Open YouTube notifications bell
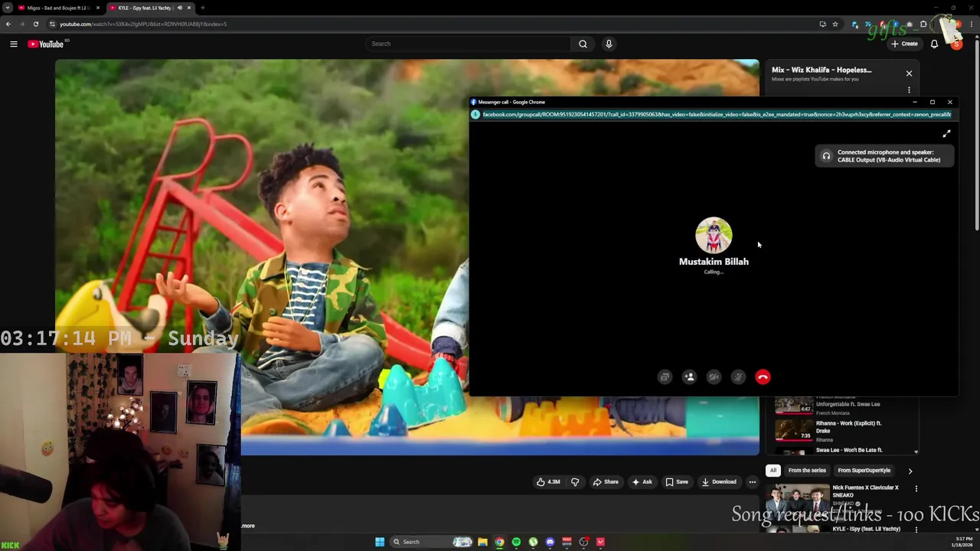 (x=934, y=44)
